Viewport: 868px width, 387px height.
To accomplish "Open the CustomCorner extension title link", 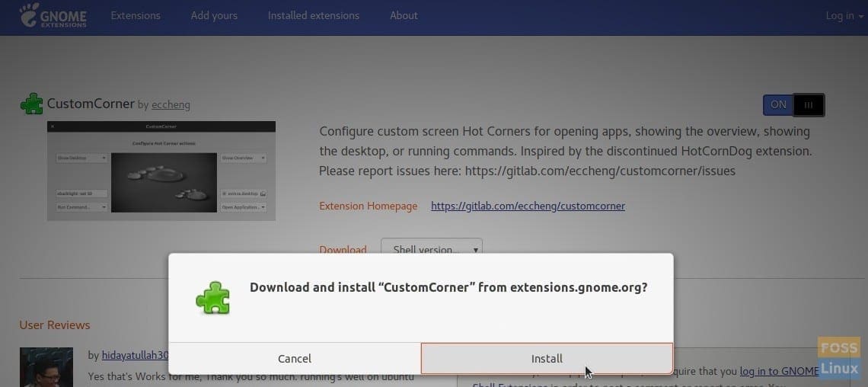I will (91, 104).
